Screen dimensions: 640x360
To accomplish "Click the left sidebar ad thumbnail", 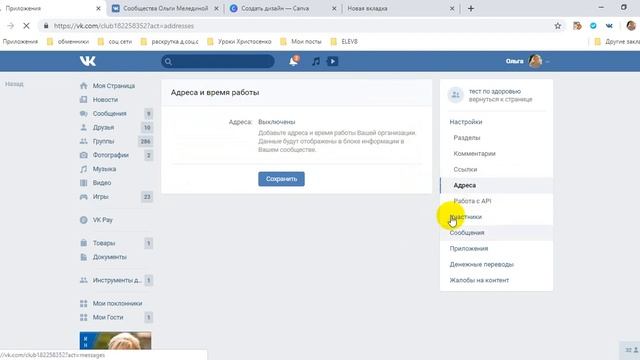I will pyautogui.click(x=116, y=340).
